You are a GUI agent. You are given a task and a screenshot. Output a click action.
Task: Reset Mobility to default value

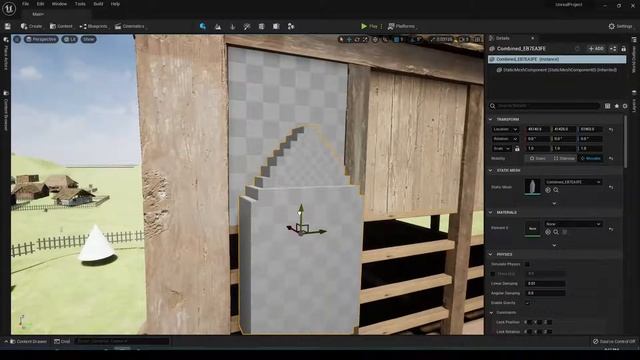point(611,158)
